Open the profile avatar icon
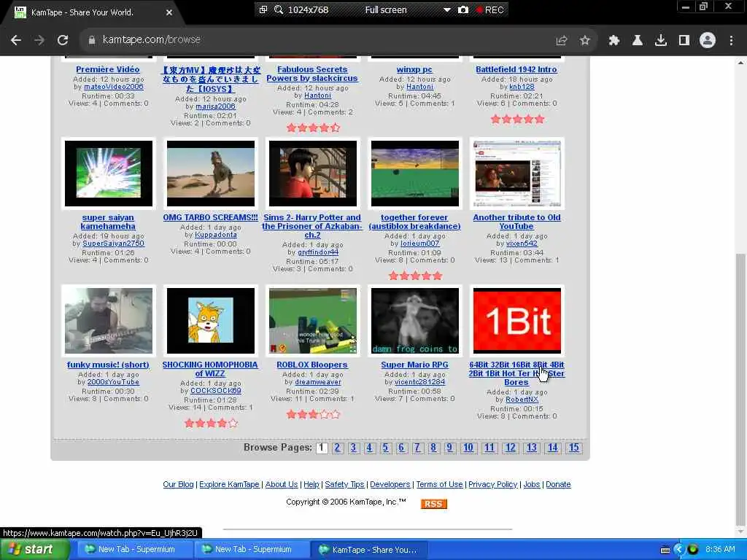Image resolution: width=747 pixels, height=560 pixels. (x=708, y=41)
